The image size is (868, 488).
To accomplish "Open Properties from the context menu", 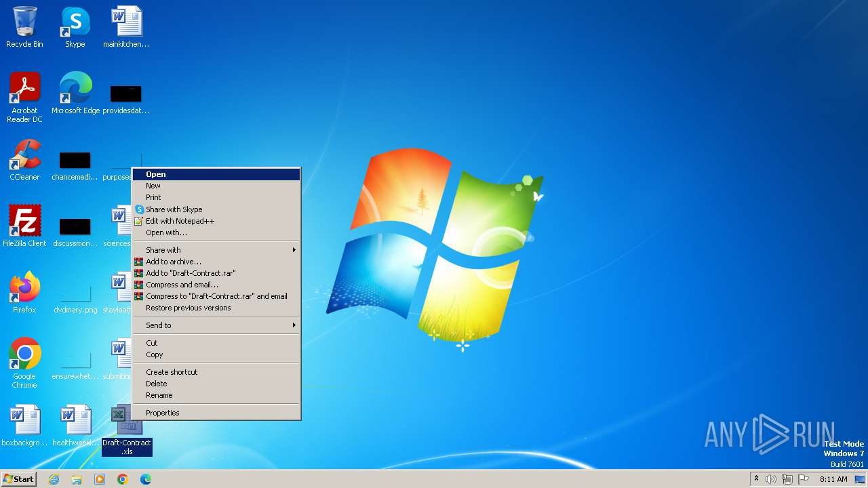I will click(216, 413).
